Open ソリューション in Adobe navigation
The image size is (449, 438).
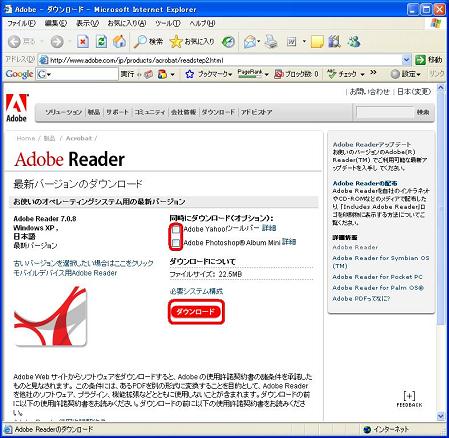coord(63,112)
